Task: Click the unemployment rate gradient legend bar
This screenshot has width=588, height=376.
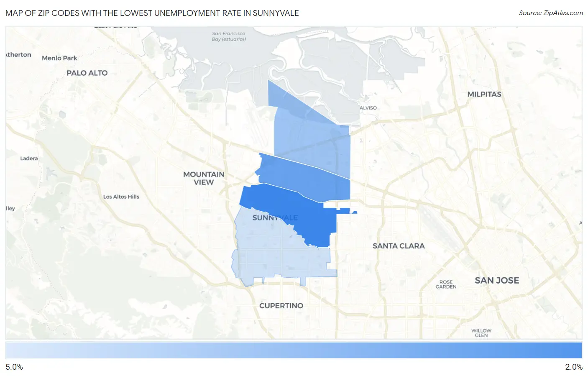Action: pyautogui.click(x=294, y=350)
